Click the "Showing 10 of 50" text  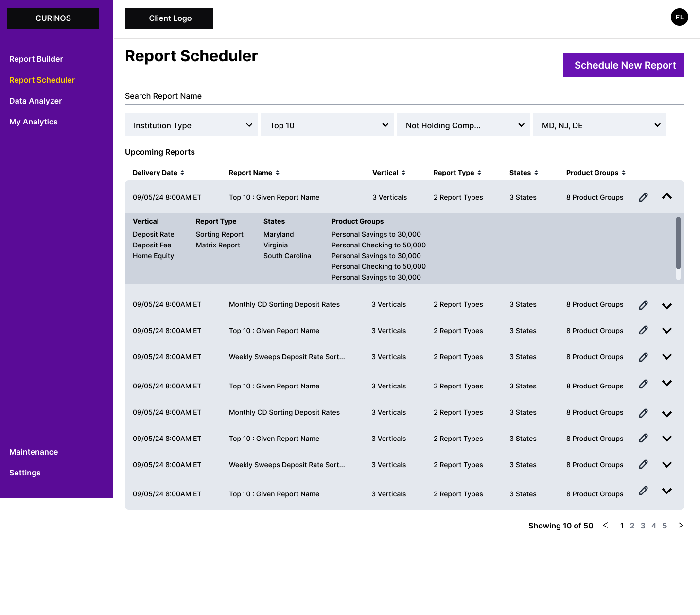click(x=560, y=526)
